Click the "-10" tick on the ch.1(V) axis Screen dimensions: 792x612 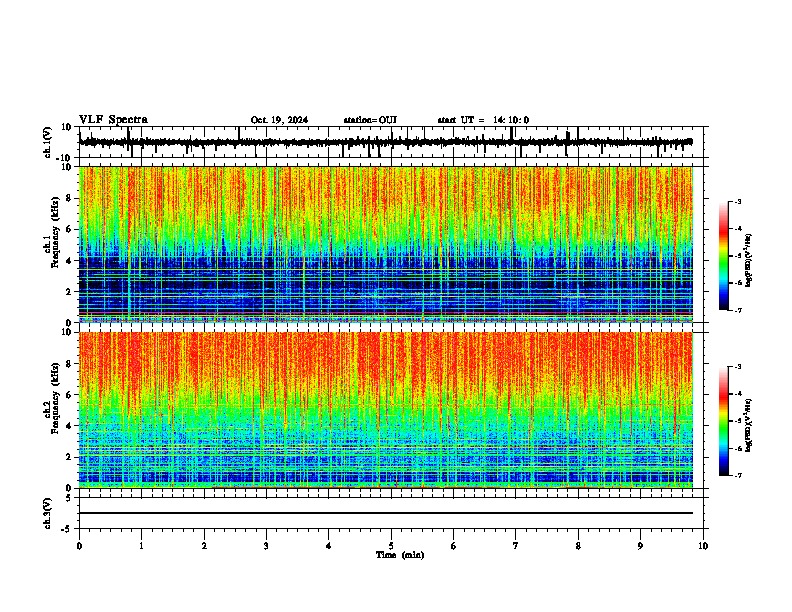coord(64,158)
